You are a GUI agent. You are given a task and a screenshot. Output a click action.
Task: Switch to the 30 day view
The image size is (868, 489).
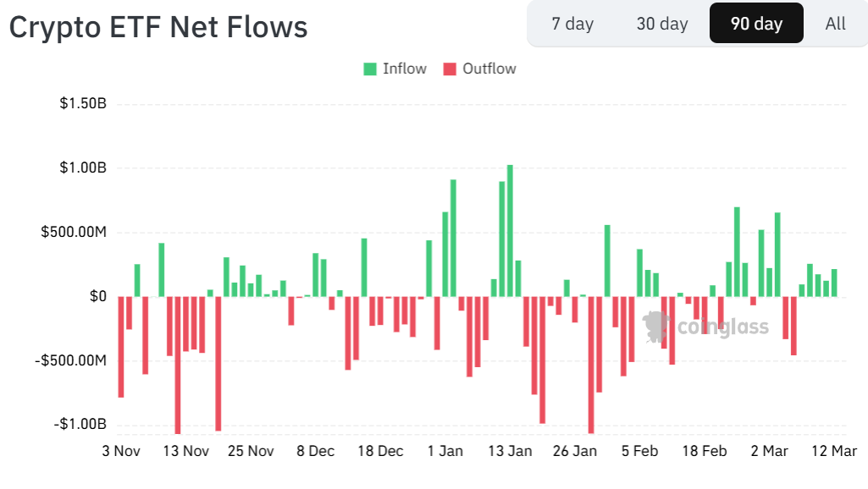click(x=661, y=23)
